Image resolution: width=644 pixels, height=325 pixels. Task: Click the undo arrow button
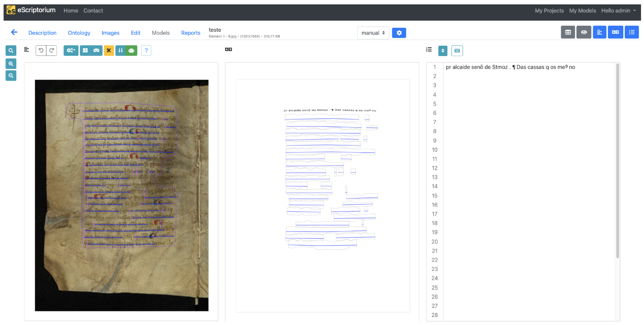[x=41, y=50]
